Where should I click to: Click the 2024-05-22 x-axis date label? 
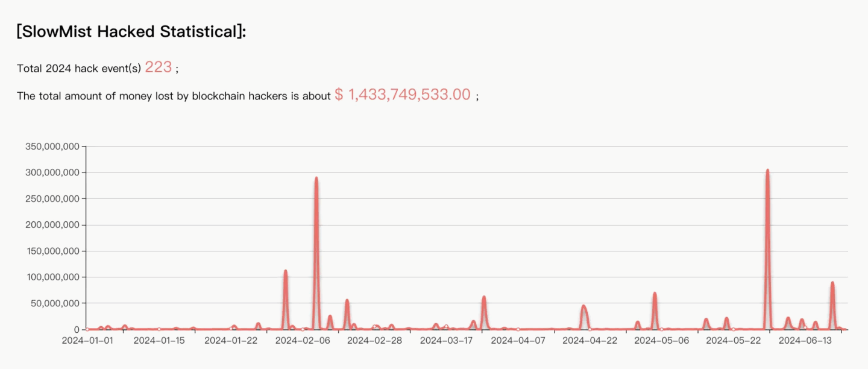733,341
